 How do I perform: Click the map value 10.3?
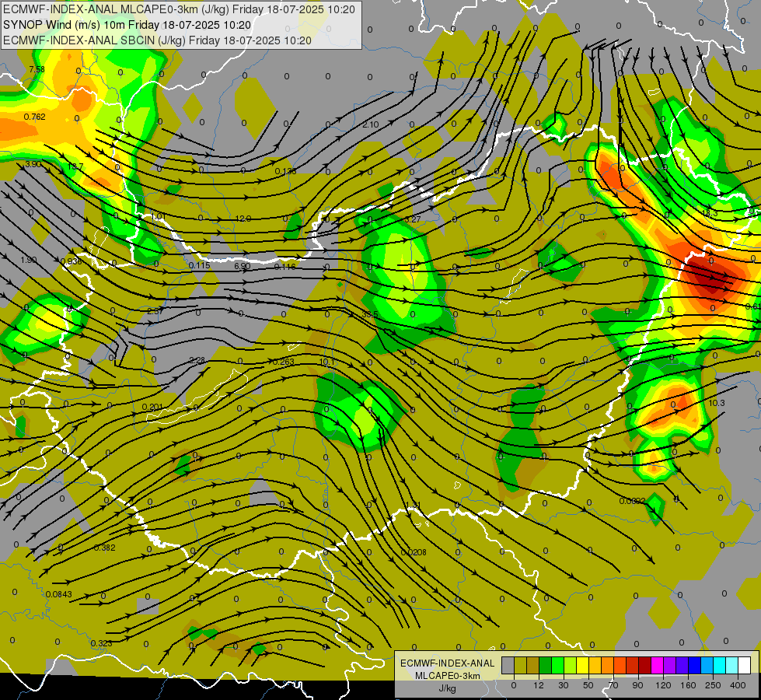click(717, 403)
